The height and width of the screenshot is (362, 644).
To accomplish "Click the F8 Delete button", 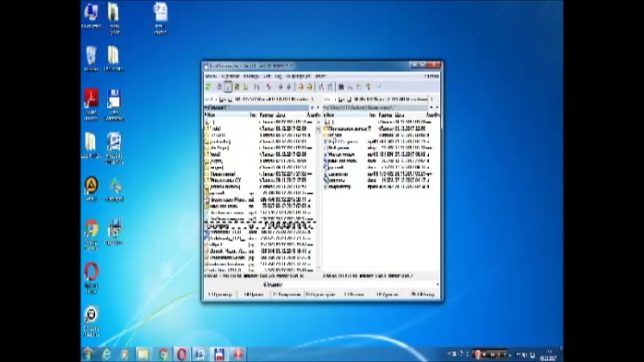I will tap(387, 294).
